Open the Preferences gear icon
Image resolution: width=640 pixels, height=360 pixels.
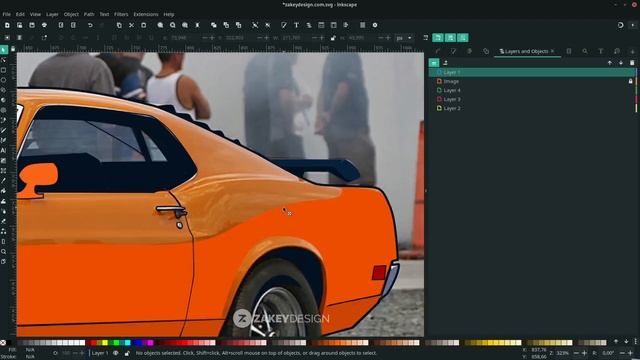[x=375, y=25]
